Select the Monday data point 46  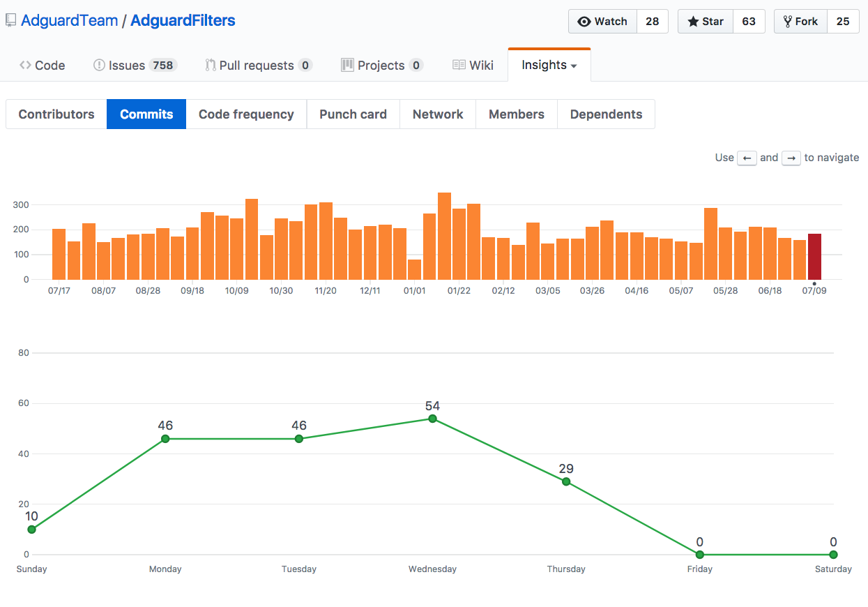(x=165, y=439)
